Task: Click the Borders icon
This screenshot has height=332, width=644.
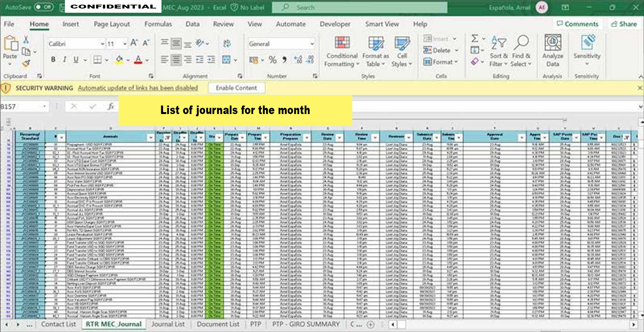Action: point(97,60)
